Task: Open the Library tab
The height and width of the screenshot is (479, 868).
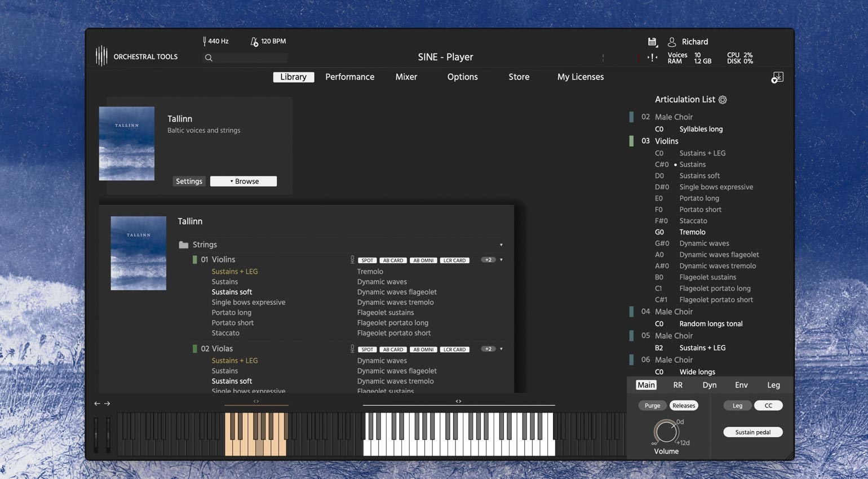Action: (x=294, y=77)
